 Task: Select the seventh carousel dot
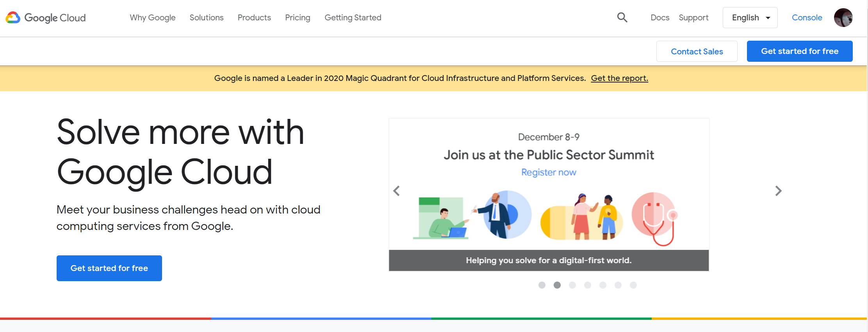(633, 285)
